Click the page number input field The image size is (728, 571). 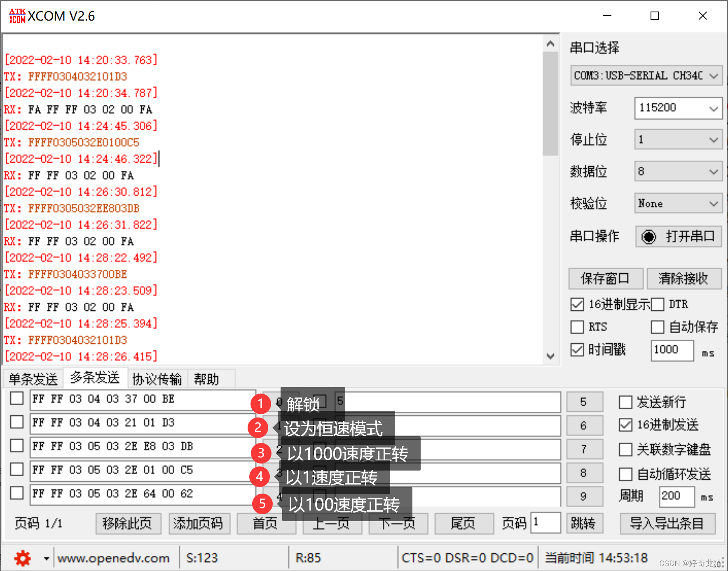tap(546, 523)
